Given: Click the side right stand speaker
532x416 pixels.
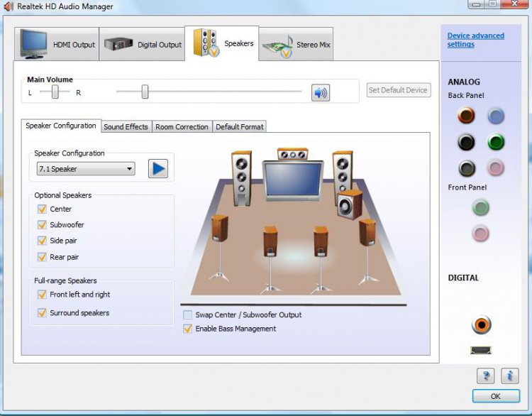Looking at the screenshot, I should pos(367,251).
